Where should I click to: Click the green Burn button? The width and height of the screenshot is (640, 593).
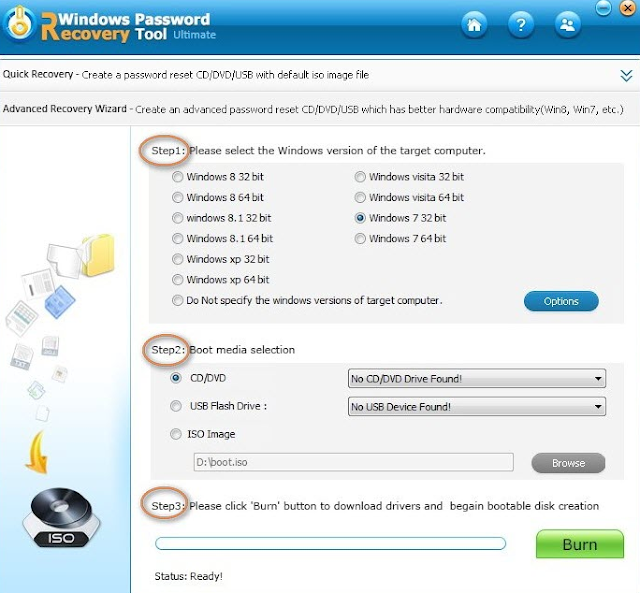pyautogui.click(x=580, y=544)
